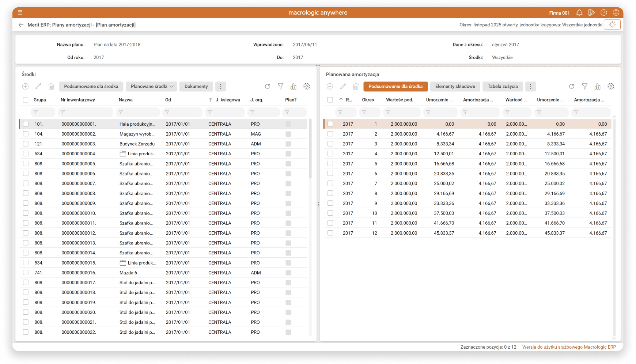Open more options menu in Środki toolbar
This screenshot has width=636, height=364.
coord(220,87)
